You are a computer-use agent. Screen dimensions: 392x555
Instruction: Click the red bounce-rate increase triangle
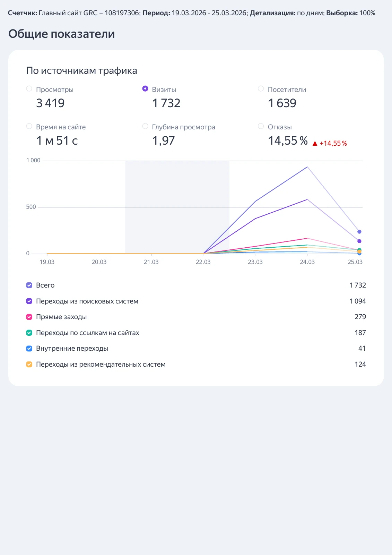315,143
